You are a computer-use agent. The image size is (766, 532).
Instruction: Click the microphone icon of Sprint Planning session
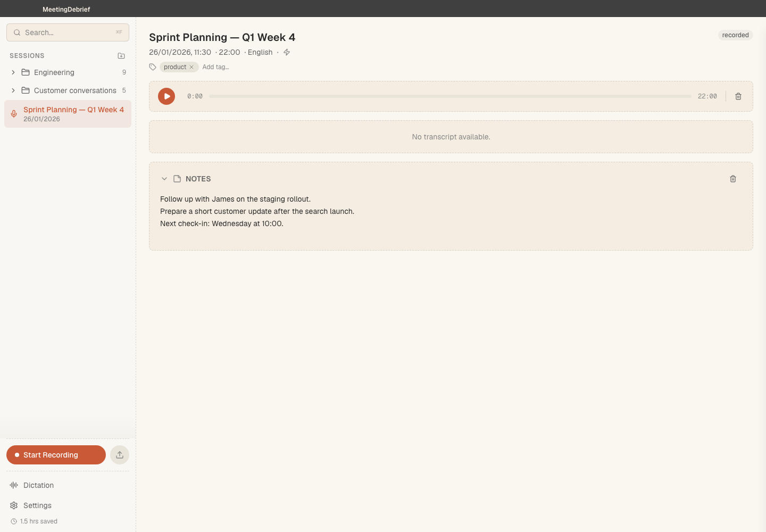[14, 114]
